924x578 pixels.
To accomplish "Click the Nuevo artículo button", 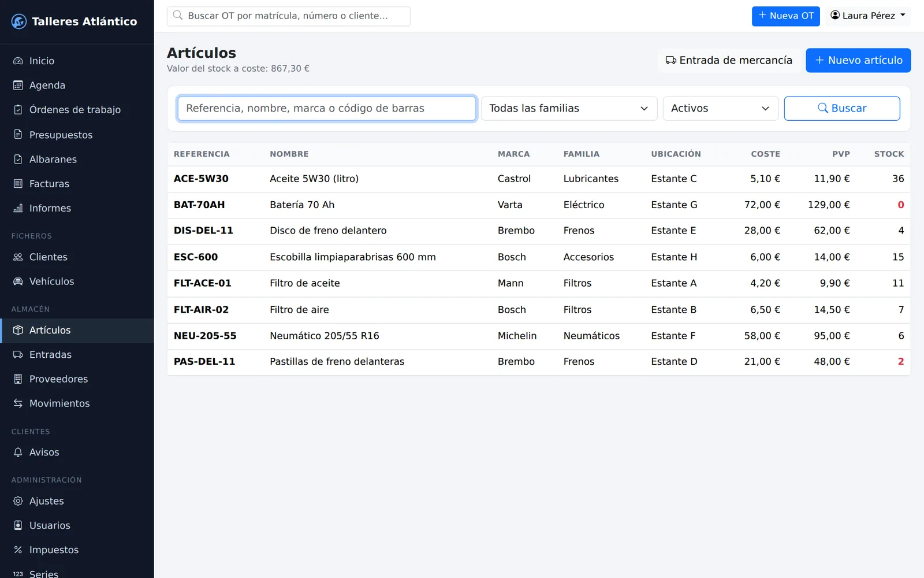I will point(858,60).
